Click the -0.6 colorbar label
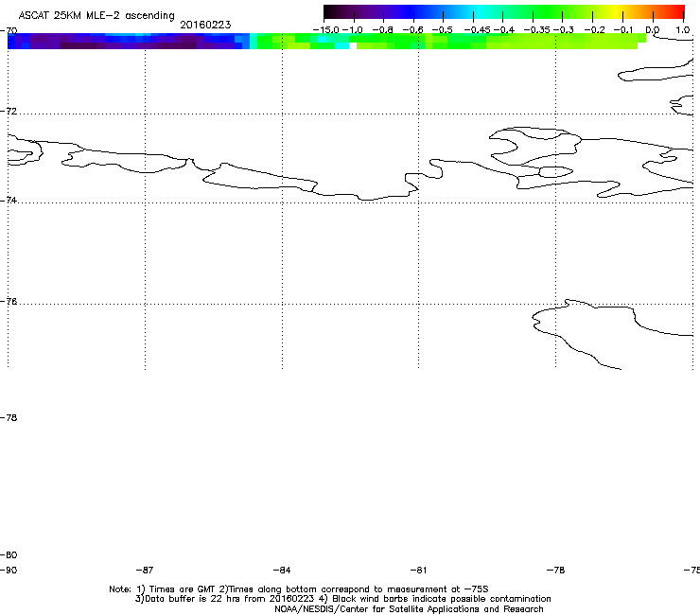Screen dimensions: 700x615 413,30
